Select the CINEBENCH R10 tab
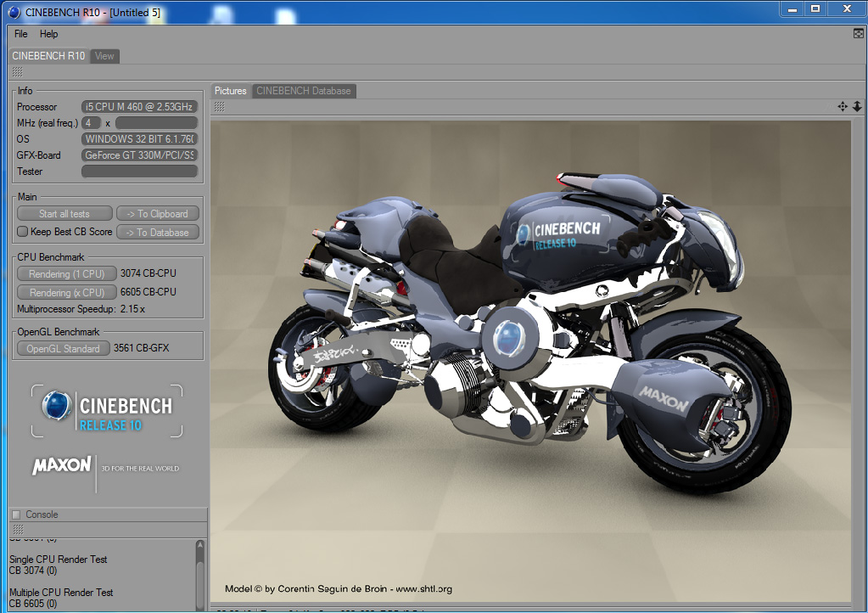 tap(48, 56)
